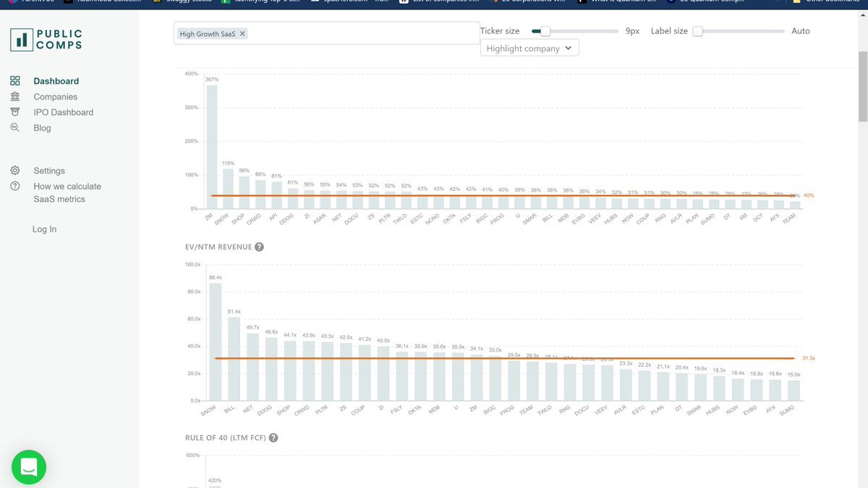This screenshot has height=488, width=868.
Task: Select the CRWD bar labeled 86%
Action: tap(260, 194)
